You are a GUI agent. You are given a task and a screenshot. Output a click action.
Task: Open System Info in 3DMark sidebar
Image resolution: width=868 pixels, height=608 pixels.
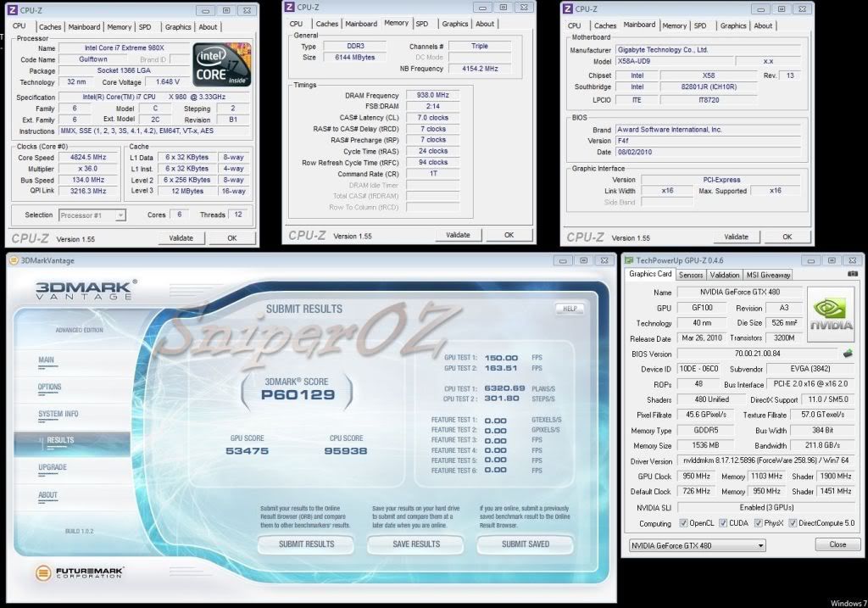[58, 414]
